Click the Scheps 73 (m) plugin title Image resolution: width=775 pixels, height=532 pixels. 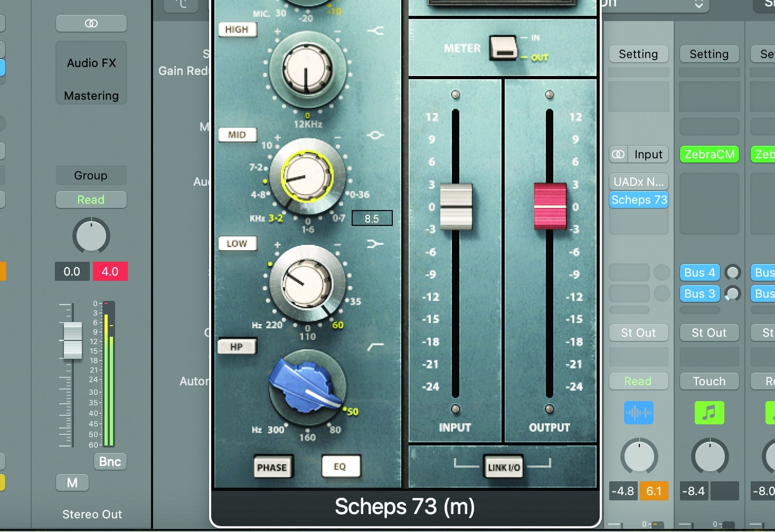point(405,507)
